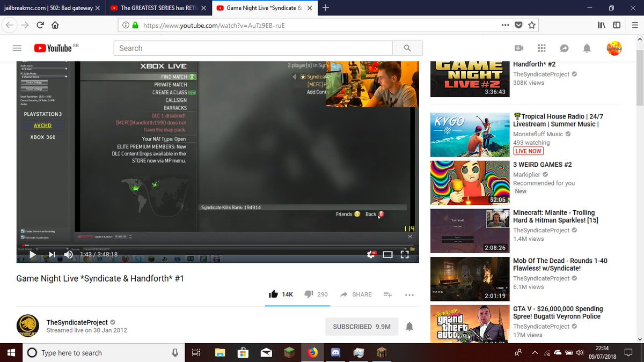Open Tropical House Radio livestream title
The image size is (644, 362).
pos(558,120)
